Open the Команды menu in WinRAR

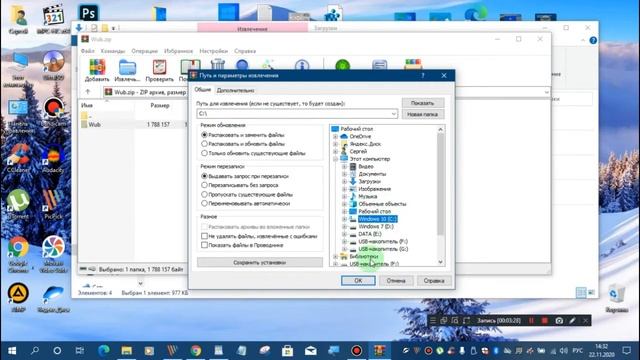tap(113, 51)
